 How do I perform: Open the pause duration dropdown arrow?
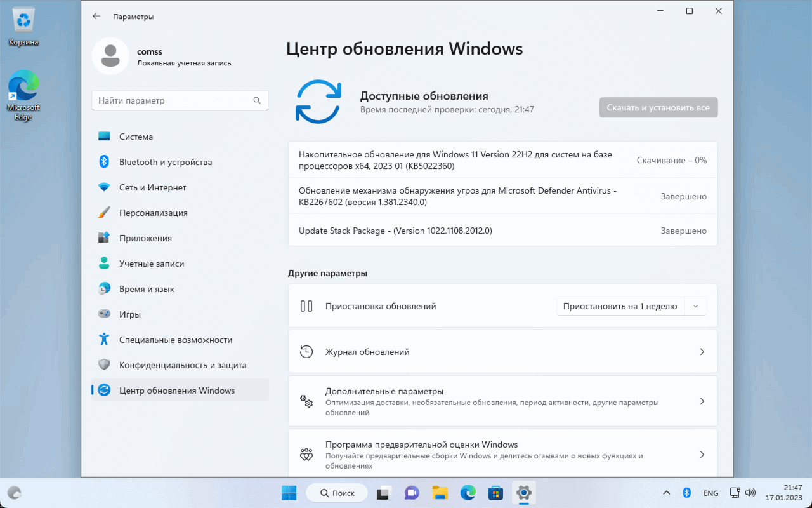pyautogui.click(x=696, y=306)
